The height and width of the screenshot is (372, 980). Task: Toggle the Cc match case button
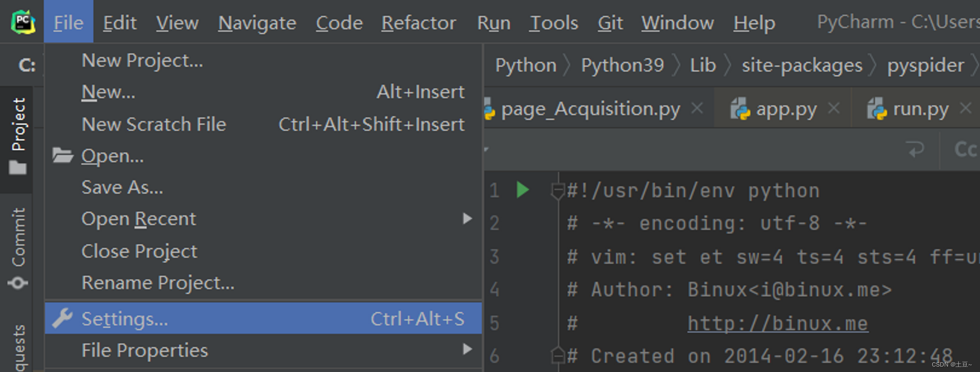pyautogui.click(x=965, y=149)
